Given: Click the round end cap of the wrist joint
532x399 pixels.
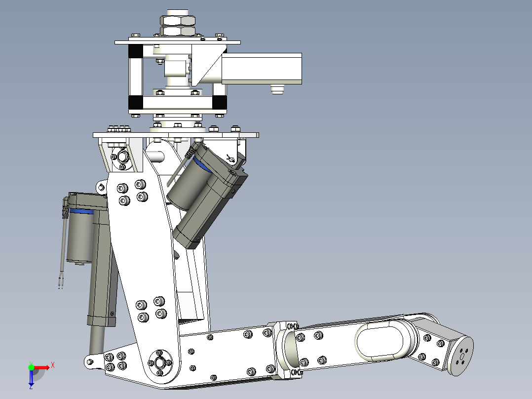Looking at the screenshot, I should click(461, 356).
